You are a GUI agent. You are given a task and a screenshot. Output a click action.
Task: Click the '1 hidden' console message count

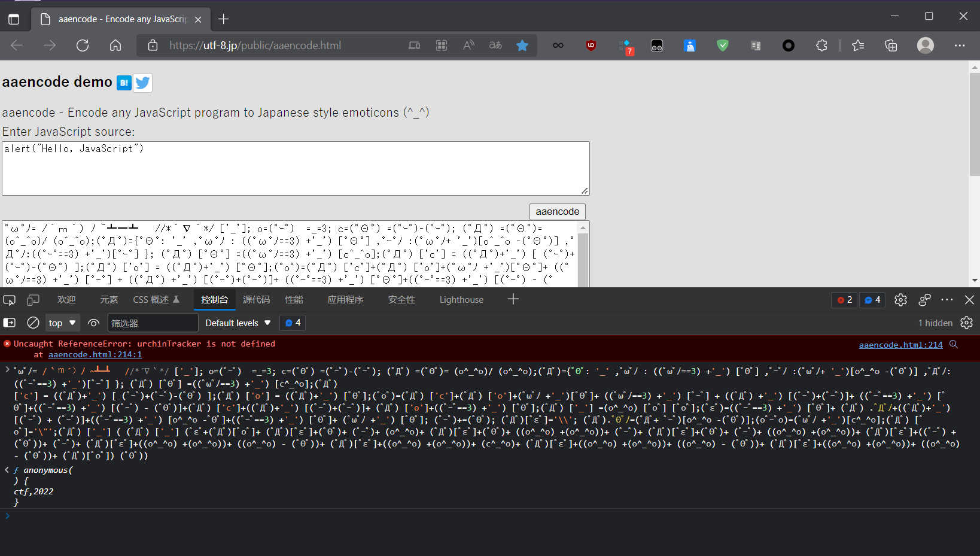point(935,323)
